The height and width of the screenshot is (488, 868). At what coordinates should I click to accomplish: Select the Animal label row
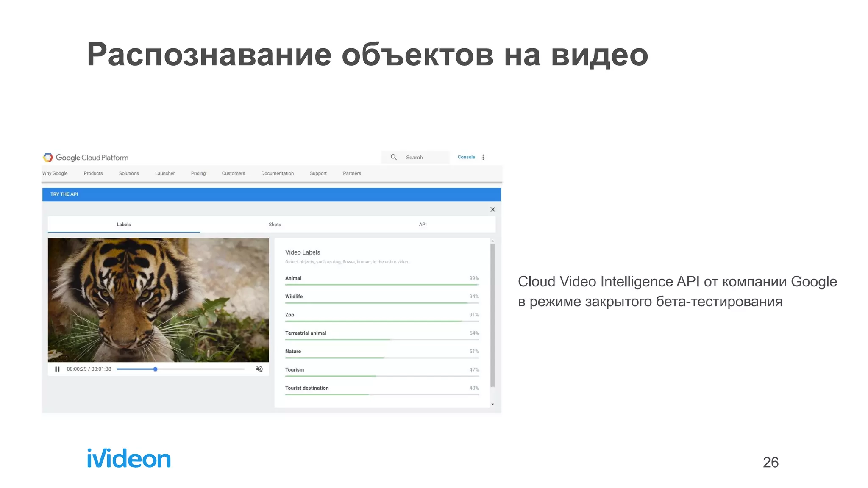pyautogui.click(x=382, y=280)
